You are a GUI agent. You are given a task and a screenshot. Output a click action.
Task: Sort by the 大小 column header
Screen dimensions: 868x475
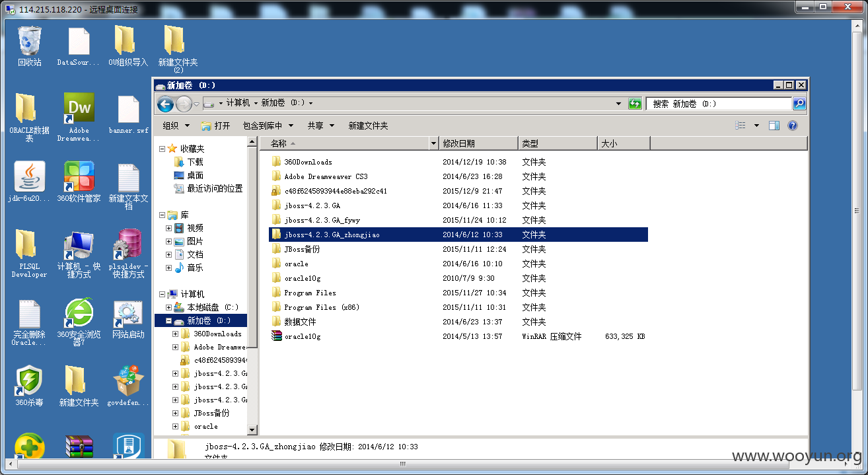point(624,143)
